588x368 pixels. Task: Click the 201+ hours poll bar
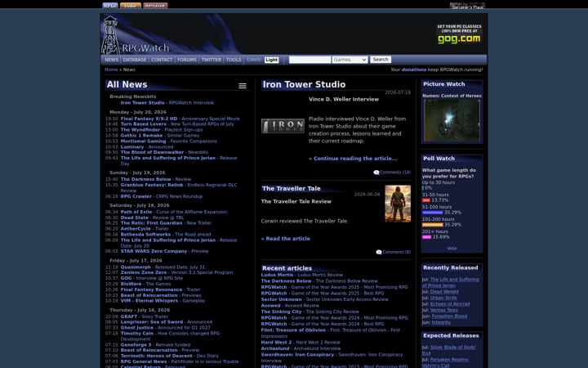tap(427, 237)
